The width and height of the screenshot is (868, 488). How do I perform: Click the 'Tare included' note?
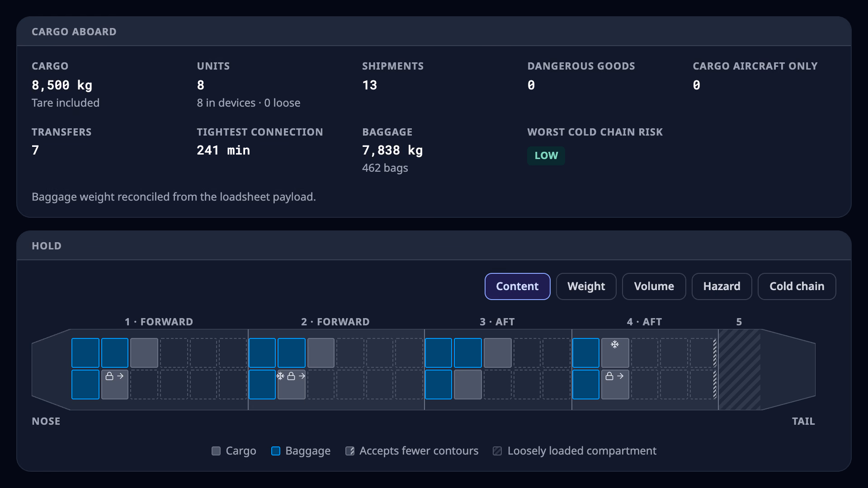(x=66, y=103)
